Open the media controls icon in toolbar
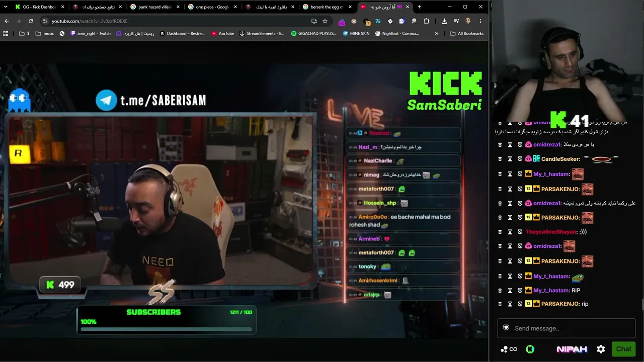Image resolution: width=644 pixels, height=362 pixels. click(456, 21)
